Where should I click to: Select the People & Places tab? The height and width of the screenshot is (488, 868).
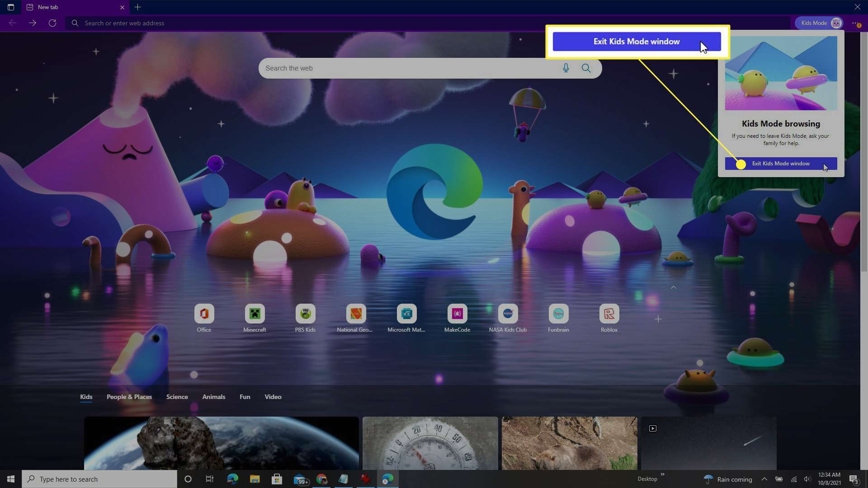[x=129, y=397]
